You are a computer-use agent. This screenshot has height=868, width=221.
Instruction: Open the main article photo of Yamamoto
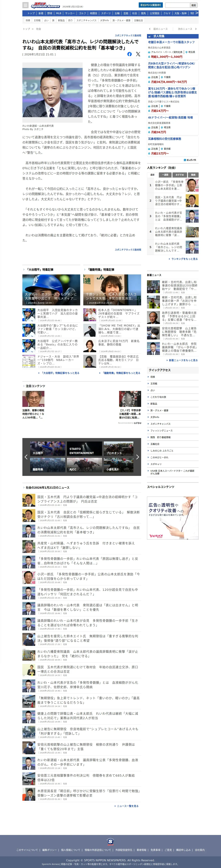pos(52,92)
